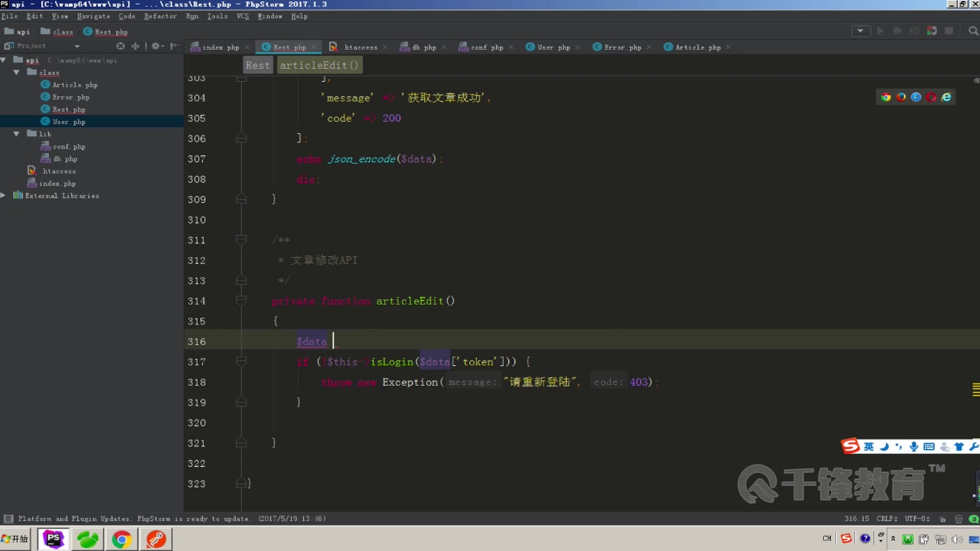Close the conf.php tab
Screen dimensions: 980x551
(511, 47)
